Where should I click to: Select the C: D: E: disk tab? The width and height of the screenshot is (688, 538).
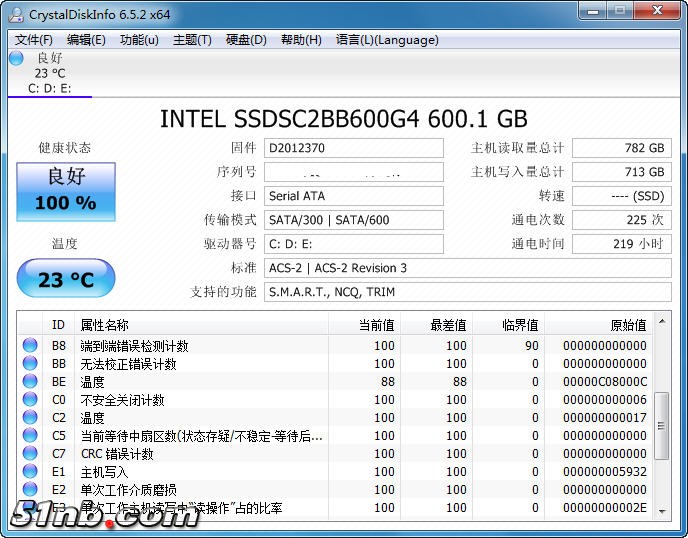pyautogui.click(x=48, y=88)
